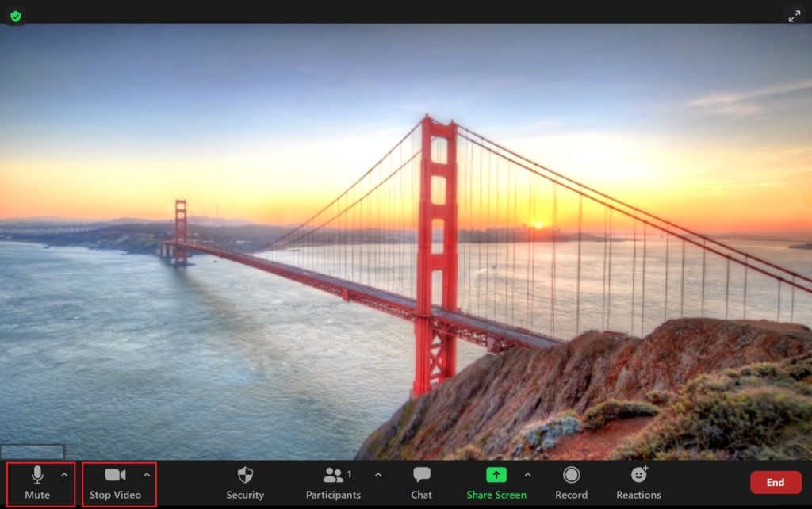Click the green encryption shield icon

(16, 16)
